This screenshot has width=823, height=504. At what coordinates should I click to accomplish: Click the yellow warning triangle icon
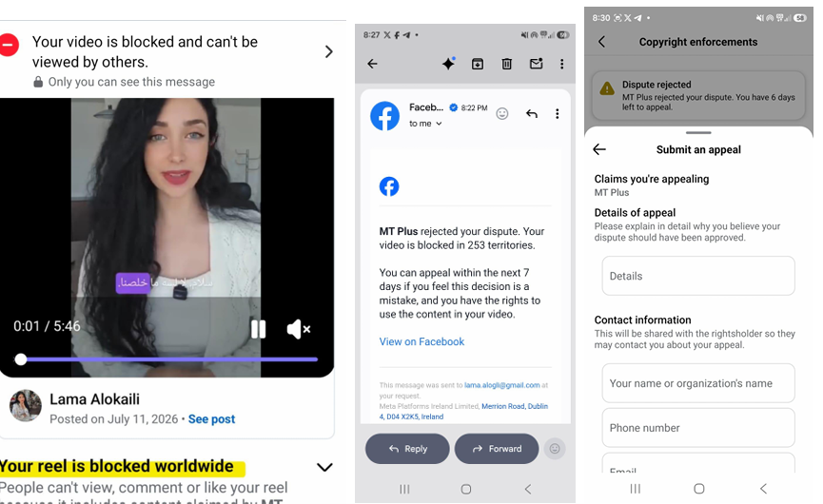[607, 88]
